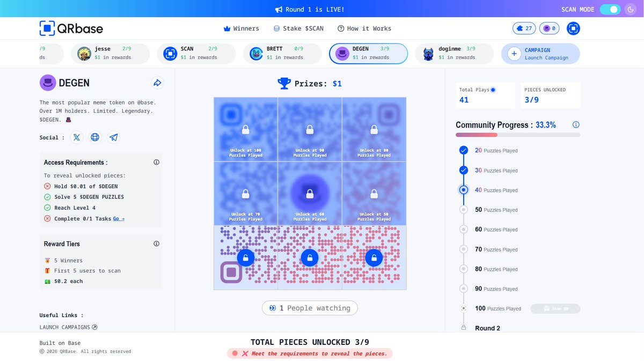
Task: Select the SCAN campaign tab
Action: (196, 53)
